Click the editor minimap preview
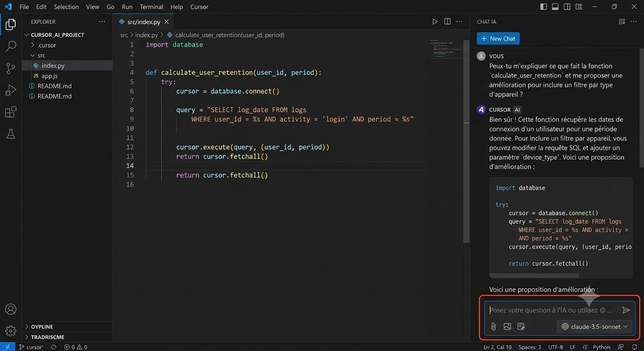Image resolution: width=644 pixels, height=351 pixels. click(446, 49)
